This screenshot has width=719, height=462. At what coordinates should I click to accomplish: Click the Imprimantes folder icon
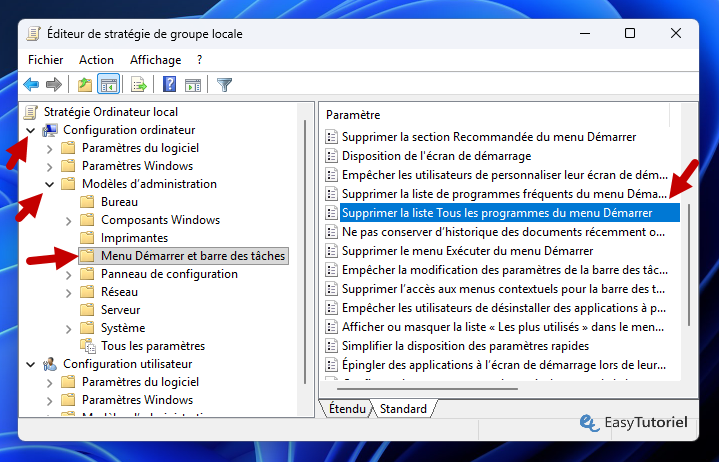pyautogui.click(x=87, y=238)
